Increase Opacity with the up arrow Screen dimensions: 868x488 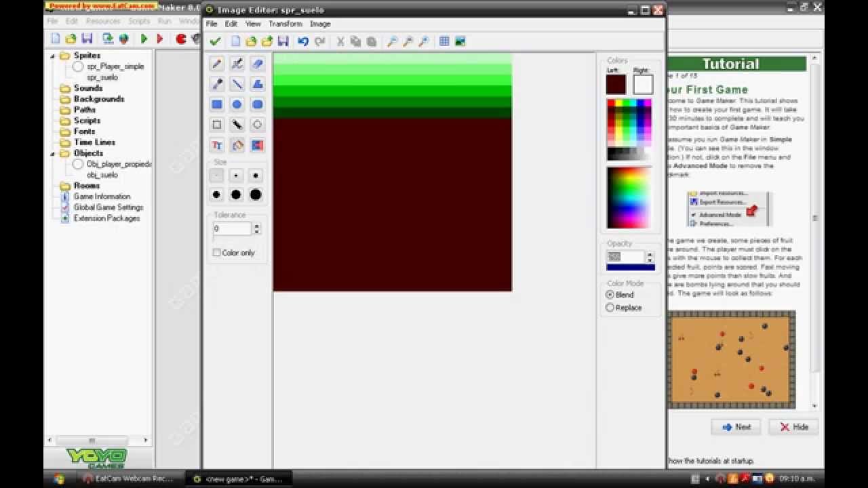(x=650, y=255)
